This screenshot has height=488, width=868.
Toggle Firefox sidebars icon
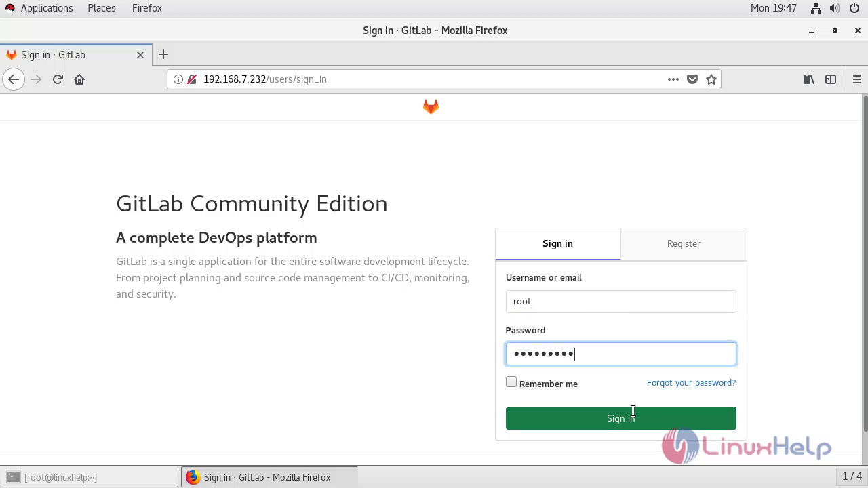[831, 79]
